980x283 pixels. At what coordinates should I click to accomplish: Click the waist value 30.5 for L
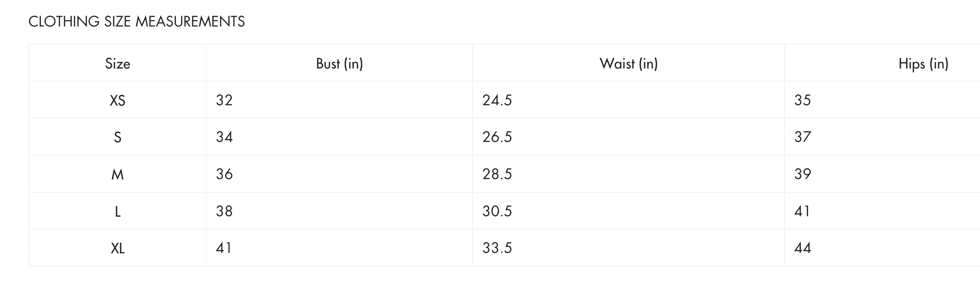pyautogui.click(x=497, y=211)
